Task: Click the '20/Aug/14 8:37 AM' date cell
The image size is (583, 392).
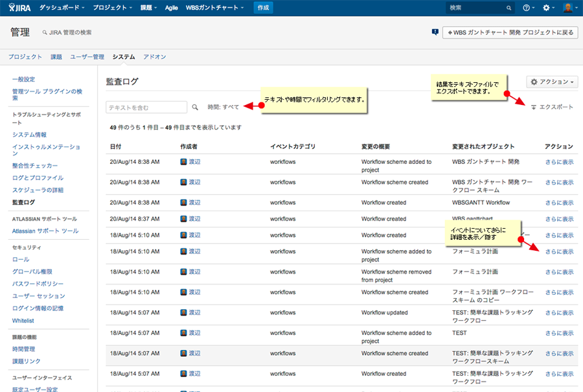Action: click(x=135, y=219)
